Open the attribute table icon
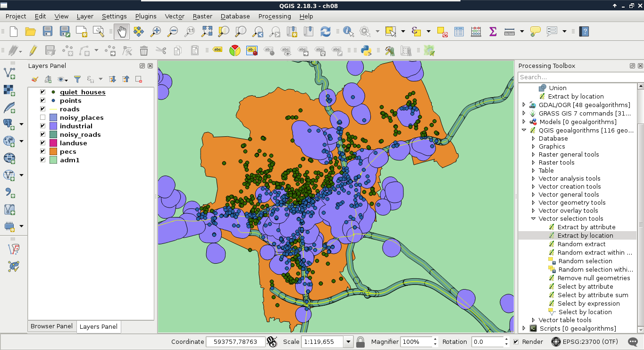The width and height of the screenshot is (644, 350). 459,32
